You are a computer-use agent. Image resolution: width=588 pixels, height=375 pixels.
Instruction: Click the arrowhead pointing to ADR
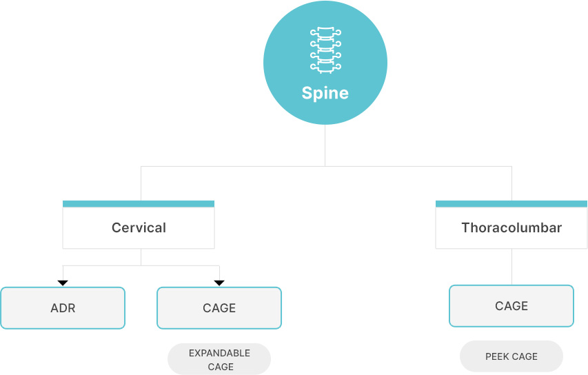[x=63, y=283]
